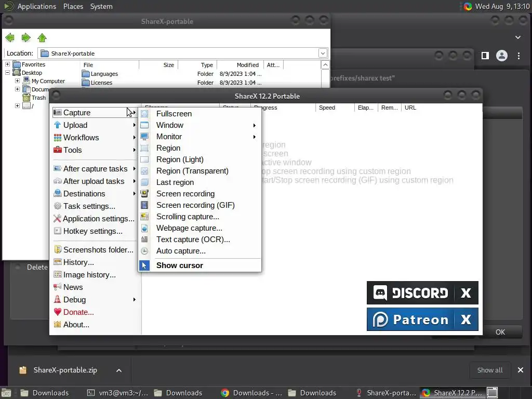
Task: Click the Window capture icon
Action: tap(144, 125)
